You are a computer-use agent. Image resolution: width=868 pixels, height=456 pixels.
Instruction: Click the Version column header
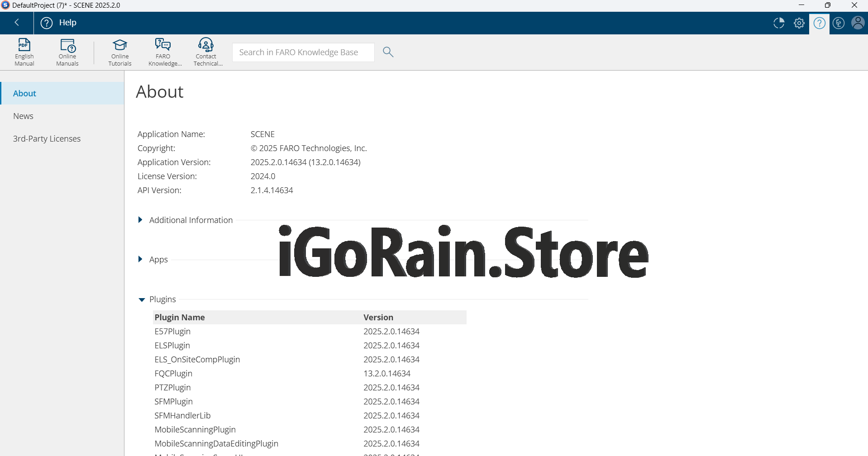[378, 318]
